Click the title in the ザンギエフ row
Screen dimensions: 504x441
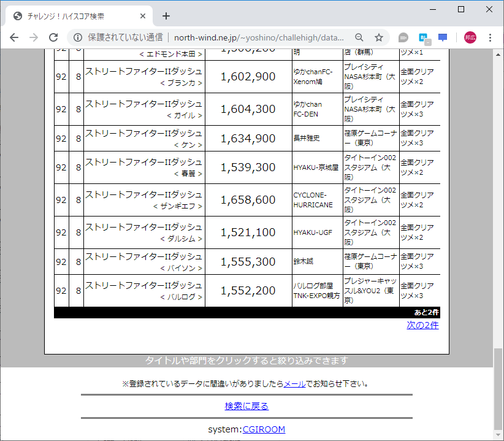click(143, 195)
